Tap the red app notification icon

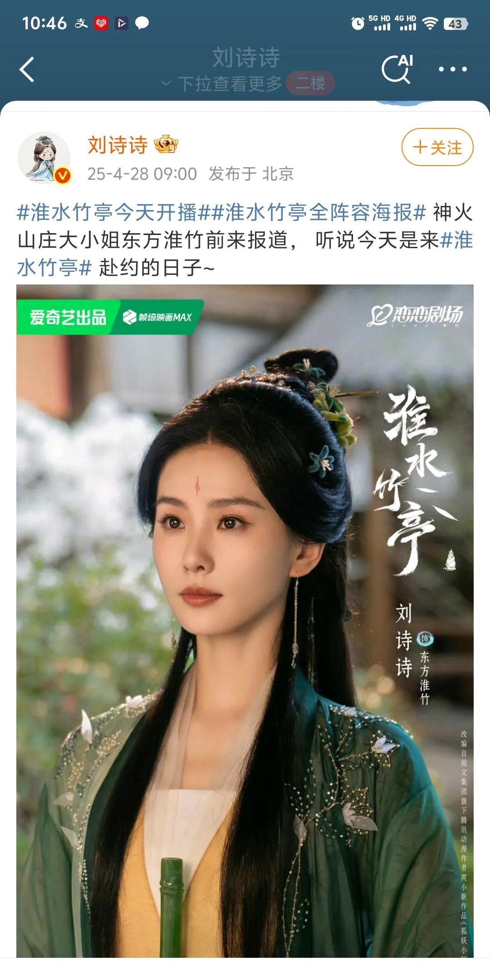pos(101,23)
